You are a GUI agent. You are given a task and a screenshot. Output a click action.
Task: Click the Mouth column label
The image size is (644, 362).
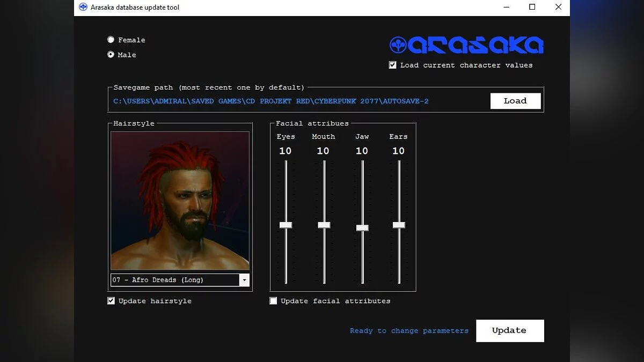coord(324,137)
